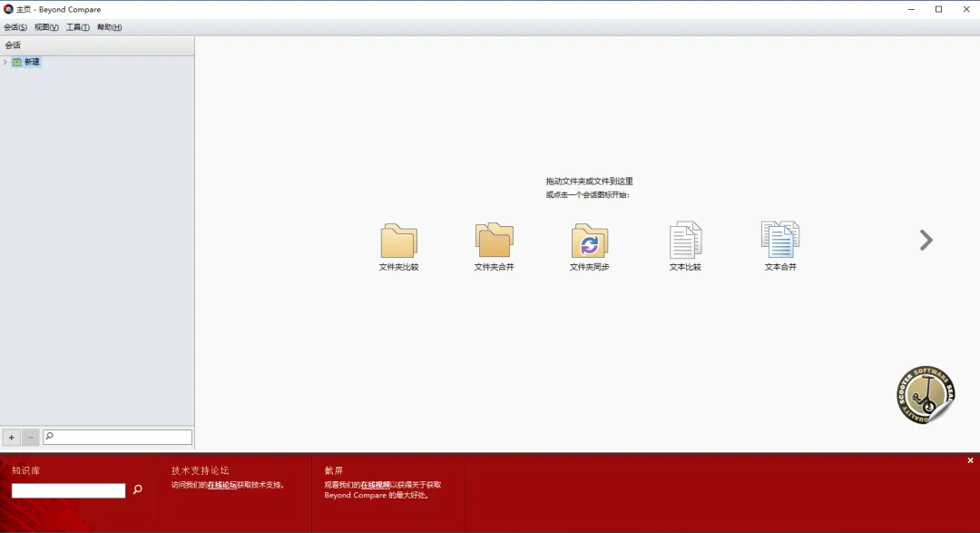Close the red tips panel
The height and width of the screenshot is (533, 980).
[x=970, y=460]
